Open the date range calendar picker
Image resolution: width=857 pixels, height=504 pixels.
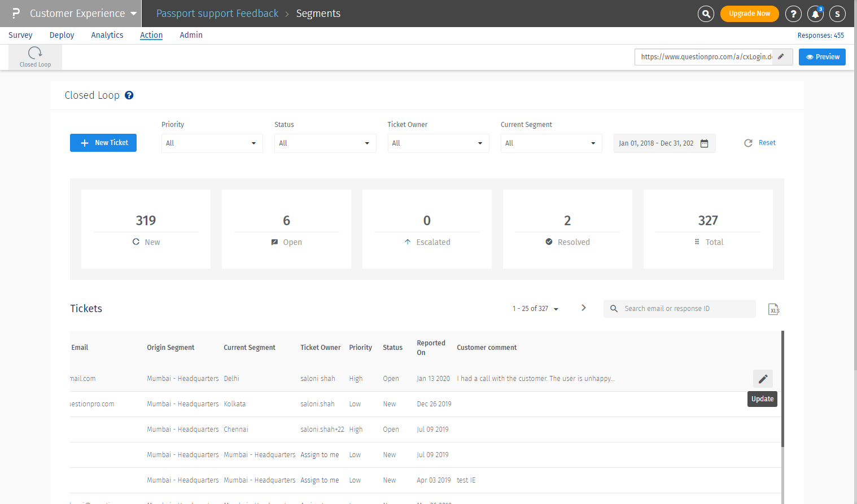click(704, 143)
